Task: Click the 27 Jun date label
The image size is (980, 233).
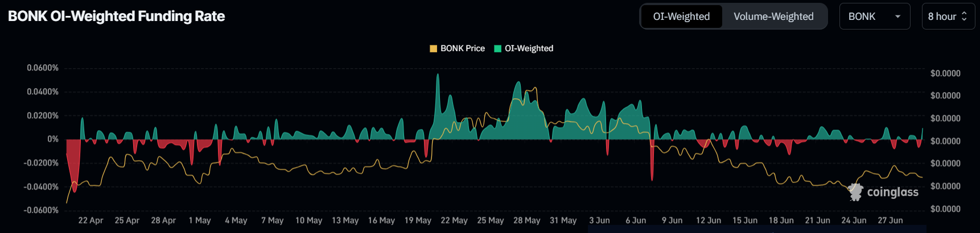Action: tap(890, 220)
